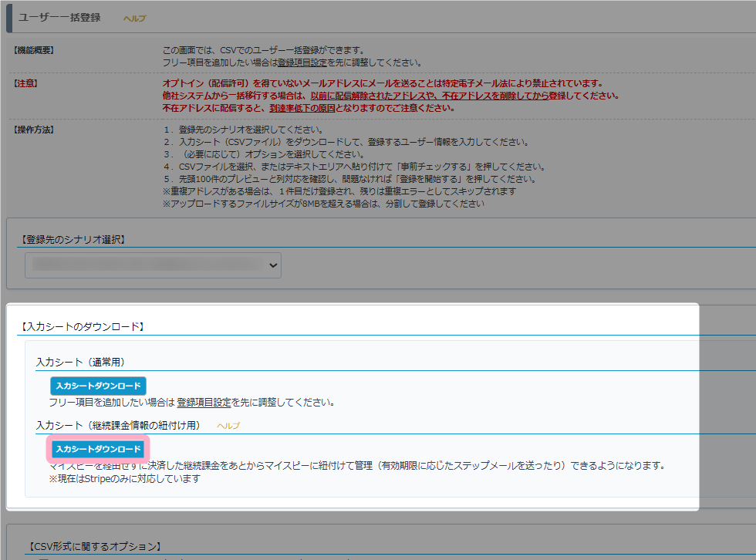Click 入力シートダウンロード button for 通常用

[98, 386]
